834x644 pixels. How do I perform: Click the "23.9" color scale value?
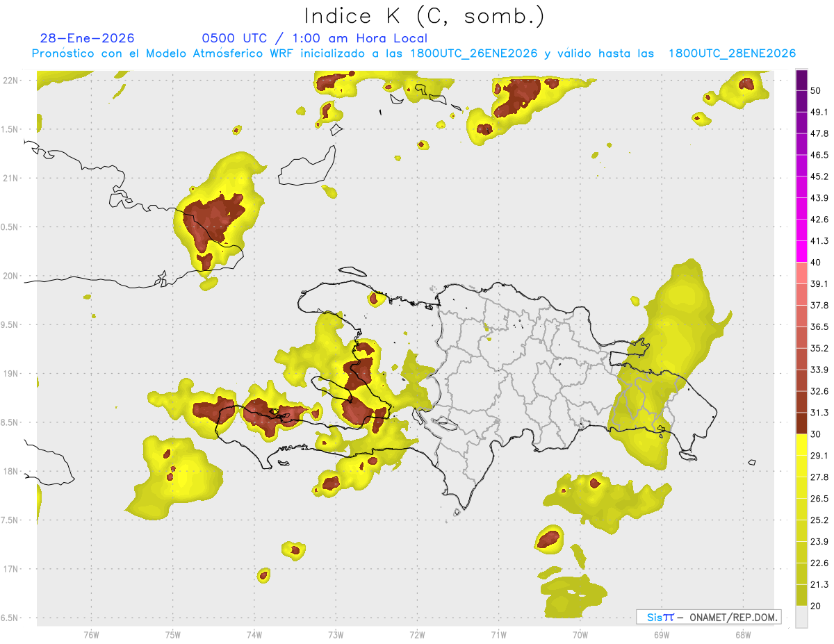pyautogui.click(x=819, y=541)
